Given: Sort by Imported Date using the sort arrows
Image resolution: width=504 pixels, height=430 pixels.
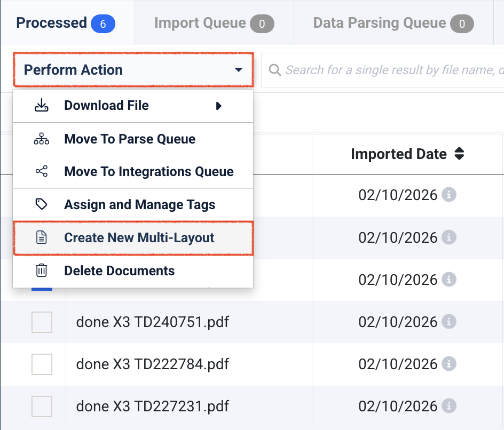Looking at the screenshot, I should coord(459,154).
